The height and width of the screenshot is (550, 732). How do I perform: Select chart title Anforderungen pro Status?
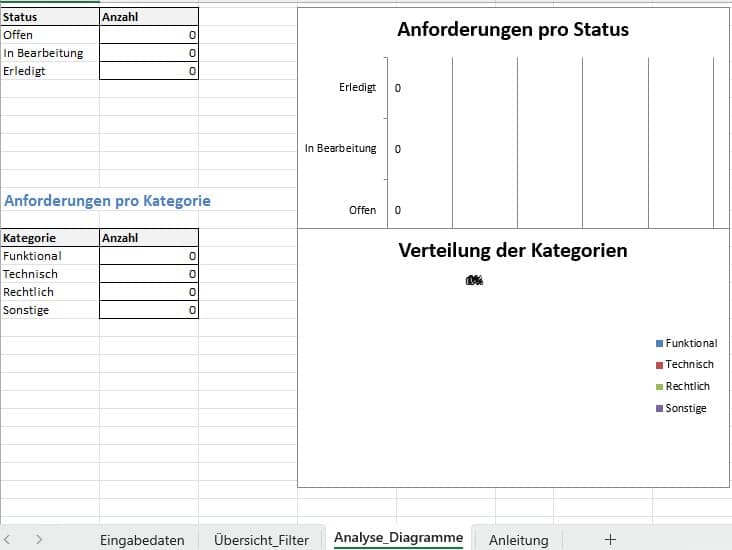[512, 30]
